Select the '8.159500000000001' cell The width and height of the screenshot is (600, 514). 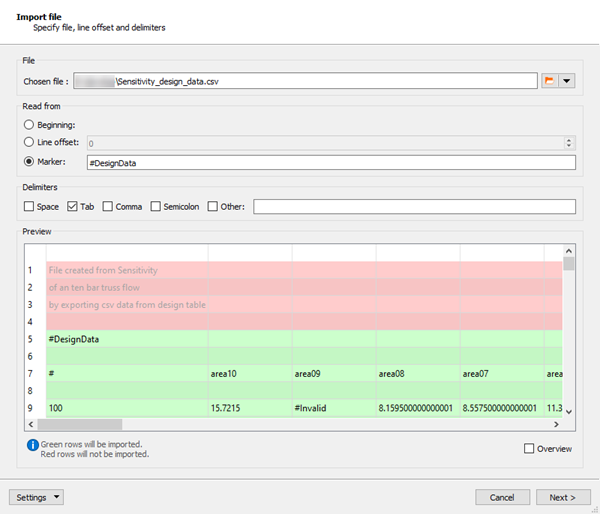[418, 408]
